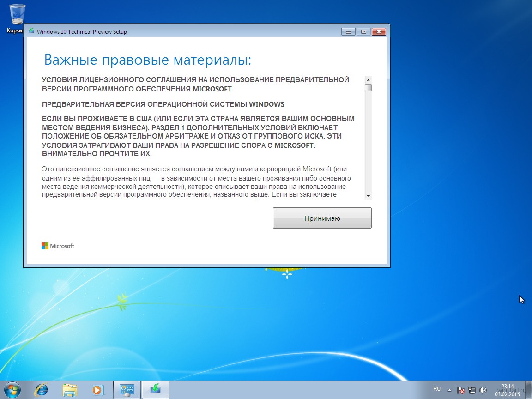Click the setup icon in the window title bar
This screenshot has height=399, width=532.
(x=31, y=31)
